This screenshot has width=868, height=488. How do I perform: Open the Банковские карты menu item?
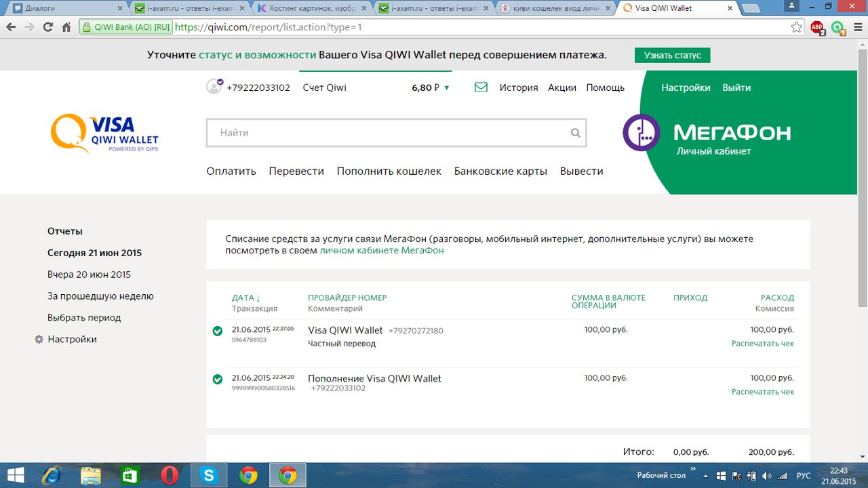500,171
